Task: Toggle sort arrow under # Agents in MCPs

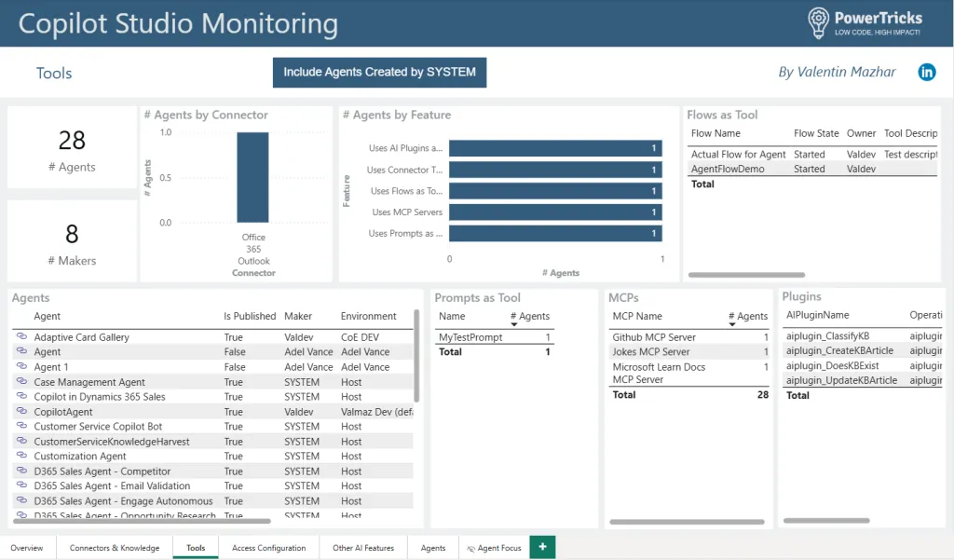Action: 732,324
